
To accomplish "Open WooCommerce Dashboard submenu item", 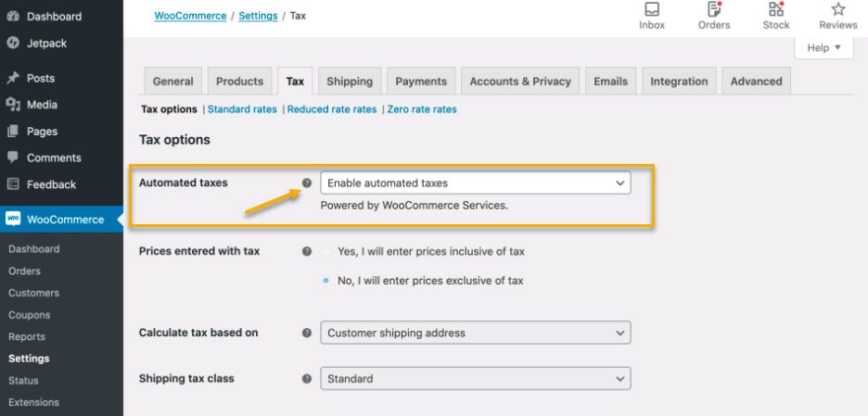I will 33,249.
